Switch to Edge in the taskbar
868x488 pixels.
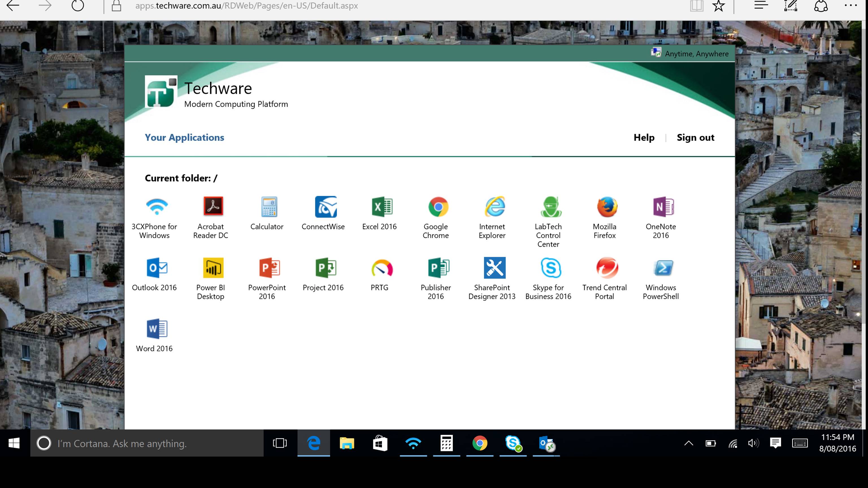click(x=314, y=443)
